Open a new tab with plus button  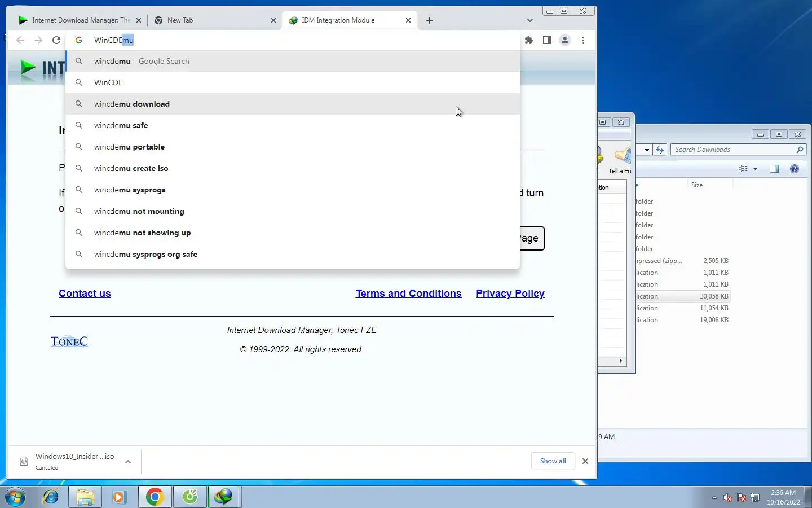(x=430, y=20)
